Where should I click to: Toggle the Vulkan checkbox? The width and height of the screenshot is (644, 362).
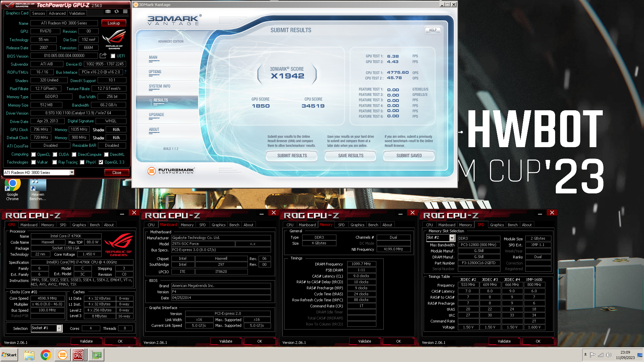pos(34,162)
